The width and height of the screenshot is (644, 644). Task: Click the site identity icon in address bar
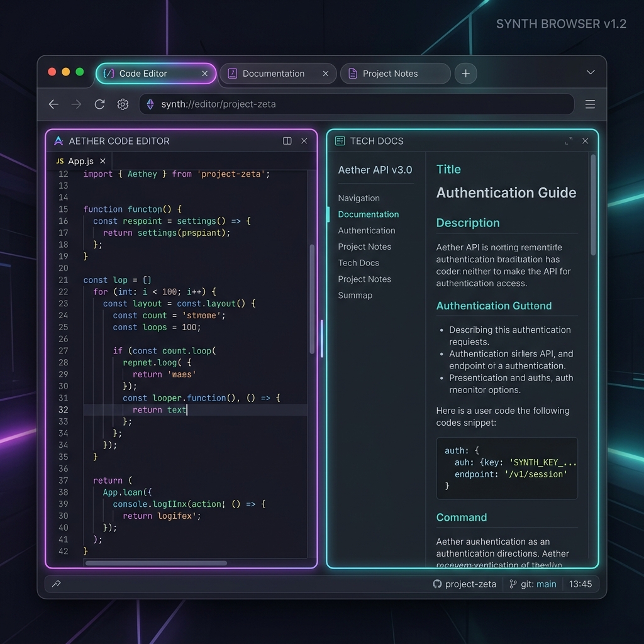click(150, 104)
